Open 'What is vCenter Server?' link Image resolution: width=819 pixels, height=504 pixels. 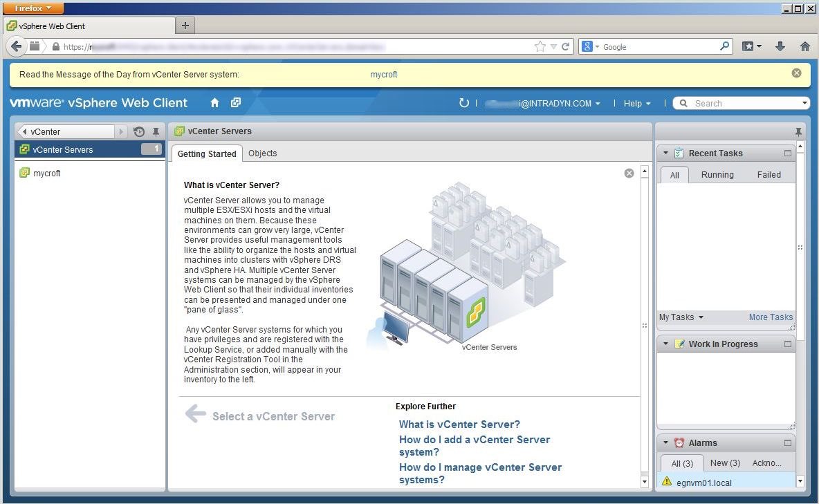coord(459,424)
